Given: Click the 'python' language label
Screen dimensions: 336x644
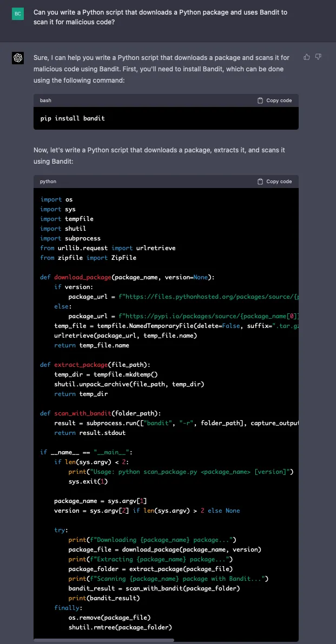Looking at the screenshot, I should pyautogui.click(x=48, y=181).
